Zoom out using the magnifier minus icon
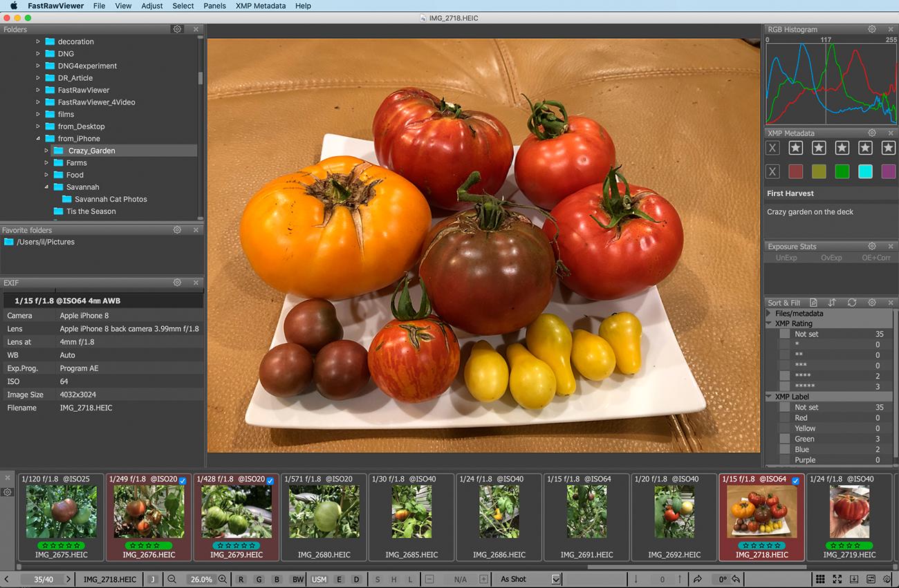 point(172,579)
